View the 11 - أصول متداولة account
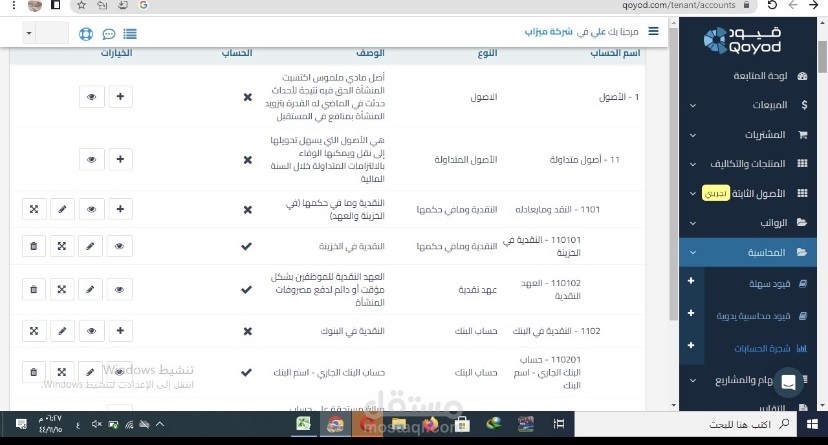The width and height of the screenshot is (828, 445). pos(91,159)
